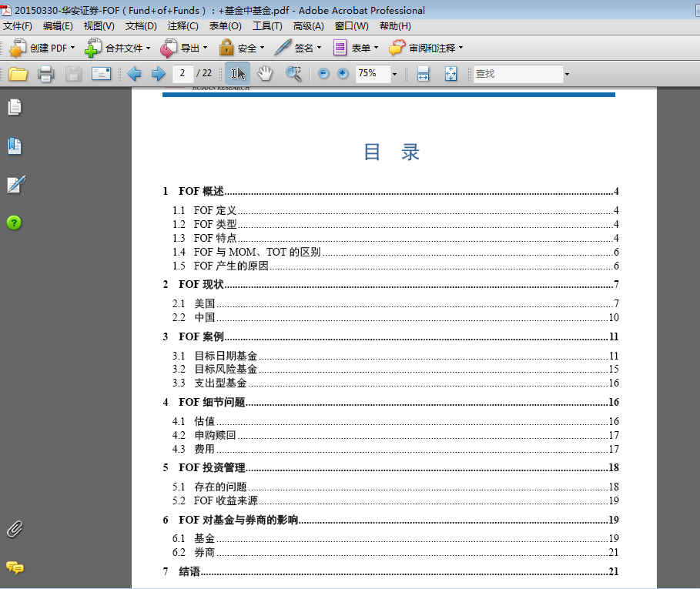Viewport: 700px width, 589px height.
Task: Click the '3.3 支出型基金' contents entry
Action: [x=396, y=383]
